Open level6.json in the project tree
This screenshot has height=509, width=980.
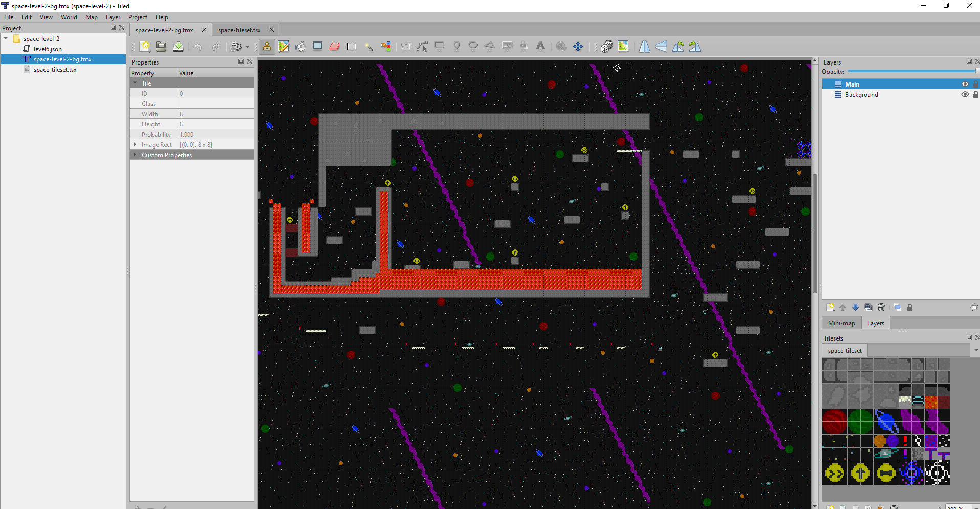coord(48,49)
